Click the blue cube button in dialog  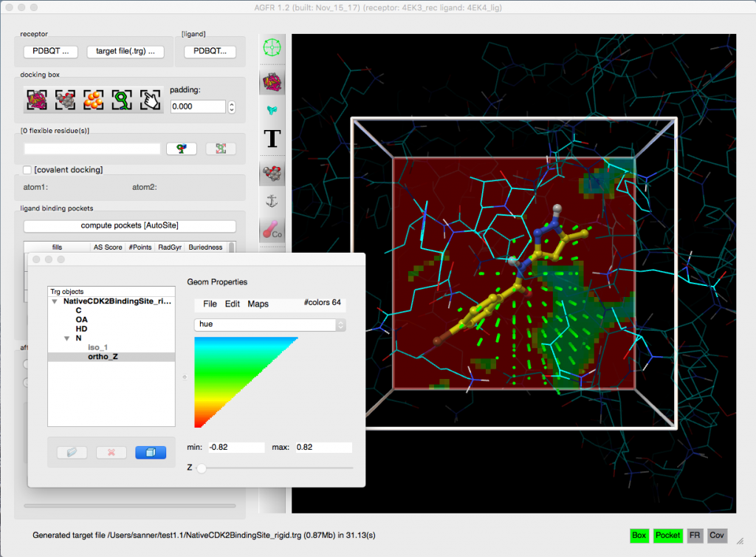pos(151,452)
